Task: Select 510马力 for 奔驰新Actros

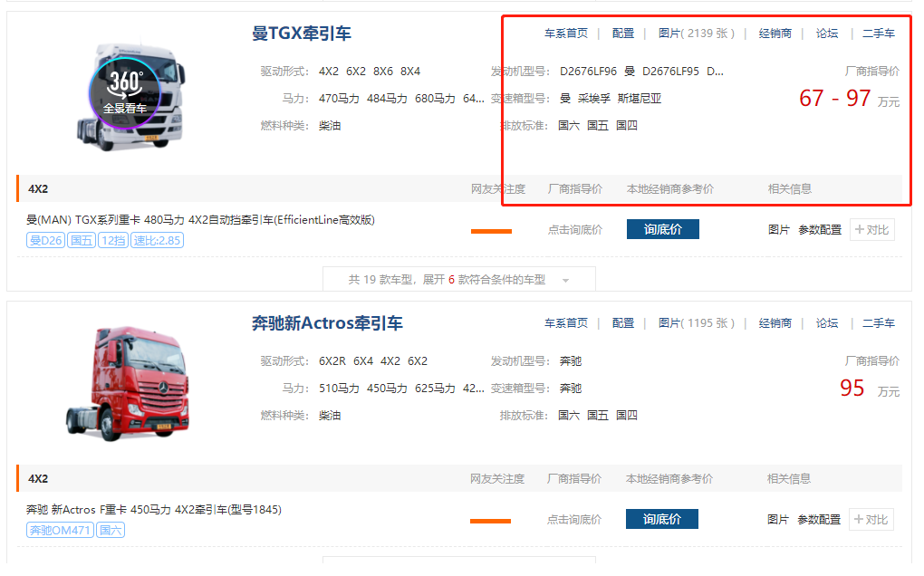Action: pyautogui.click(x=339, y=389)
